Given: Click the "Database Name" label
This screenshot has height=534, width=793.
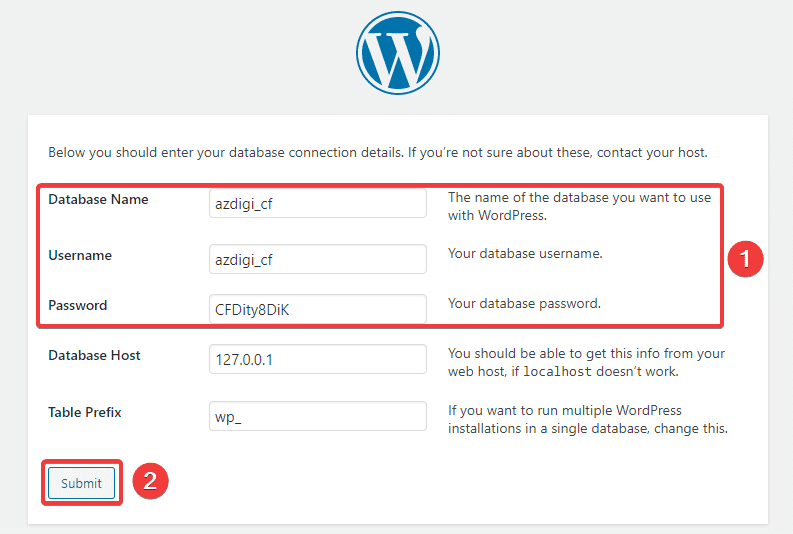Looking at the screenshot, I should coord(98,199).
